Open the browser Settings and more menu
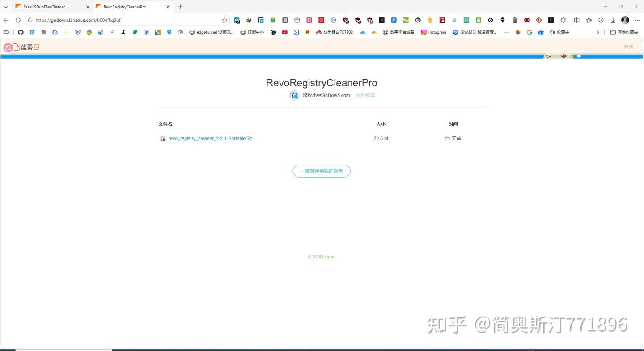The width and height of the screenshot is (644, 351). click(637, 20)
